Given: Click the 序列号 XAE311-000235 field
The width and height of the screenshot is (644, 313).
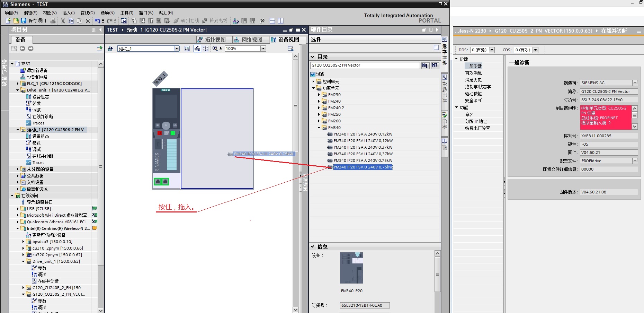Looking at the screenshot, I should tap(609, 136).
